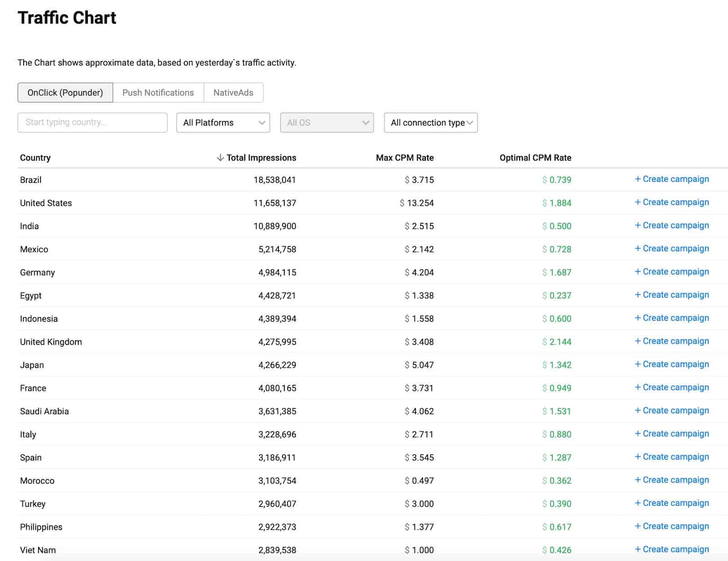The height and width of the screenshot is (561, 728).
Task: Click the sort arrow beside Total Impressions
Action: (x=220, y=158)
